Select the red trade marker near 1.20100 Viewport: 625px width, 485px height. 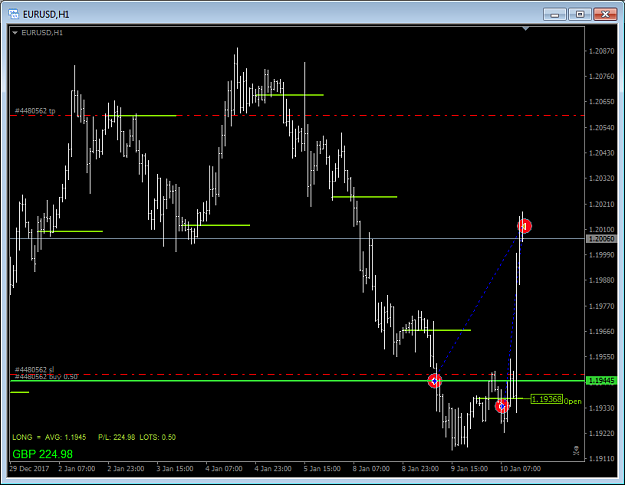[524, 226]
